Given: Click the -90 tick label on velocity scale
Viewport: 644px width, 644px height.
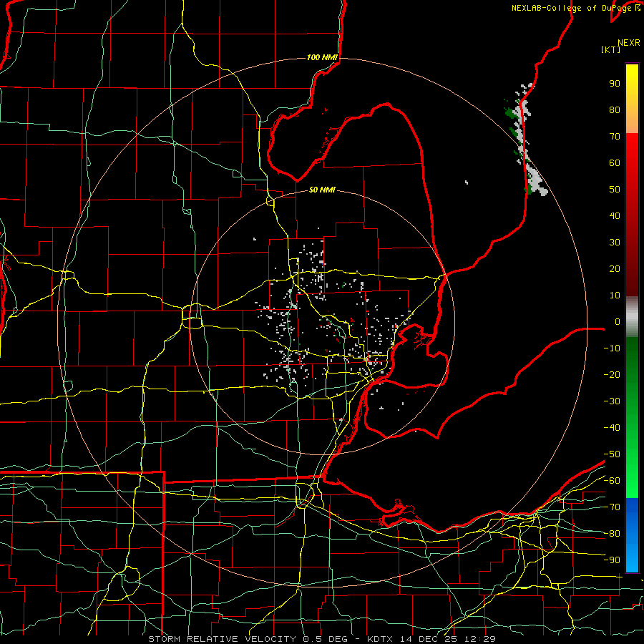Looking at the screenshot, I should [612, 560].
